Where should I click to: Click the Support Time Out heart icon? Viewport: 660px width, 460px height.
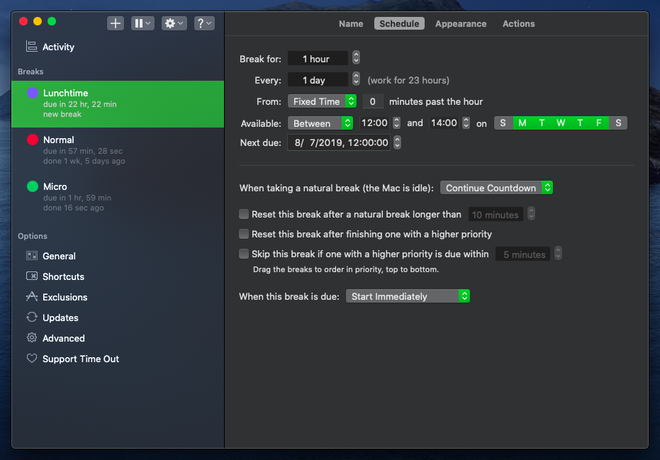[32, 358]
